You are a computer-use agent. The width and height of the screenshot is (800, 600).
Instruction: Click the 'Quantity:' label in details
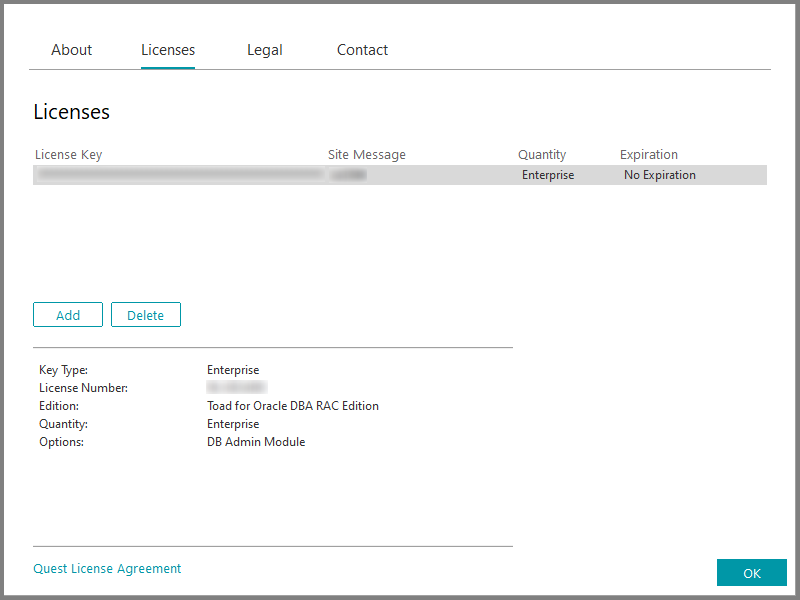63,424
